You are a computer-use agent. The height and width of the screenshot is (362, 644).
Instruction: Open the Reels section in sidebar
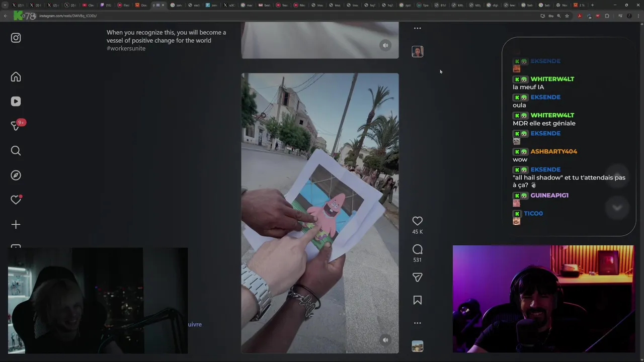pyautogui.click(x=16, y=101)
